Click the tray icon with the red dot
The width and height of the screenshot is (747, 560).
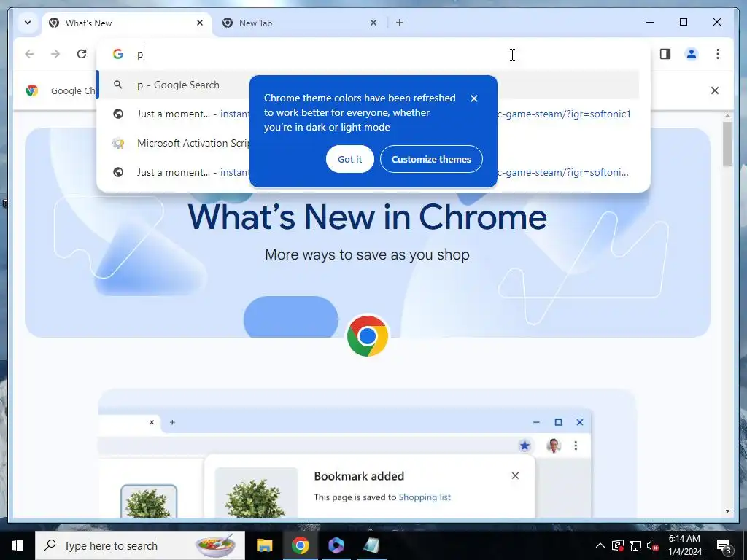[618, 545]
